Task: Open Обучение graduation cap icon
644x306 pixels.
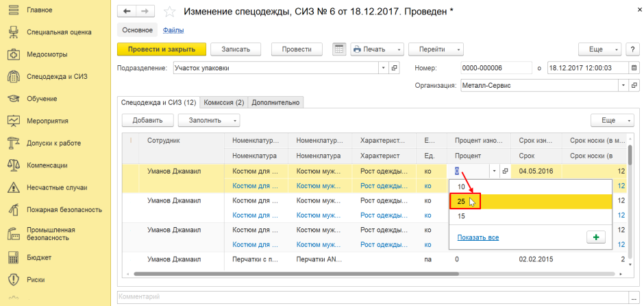Action: point(14,99)
